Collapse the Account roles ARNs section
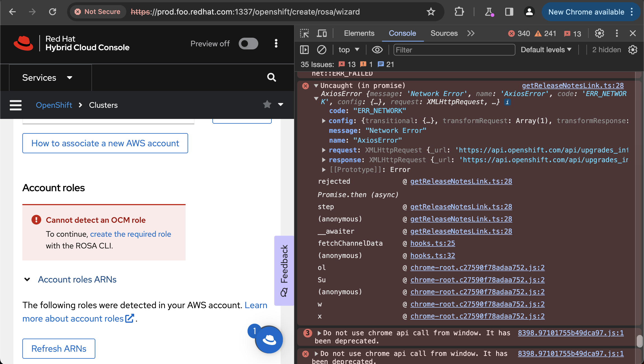644x364 pixels. click(x=27, y=279)
